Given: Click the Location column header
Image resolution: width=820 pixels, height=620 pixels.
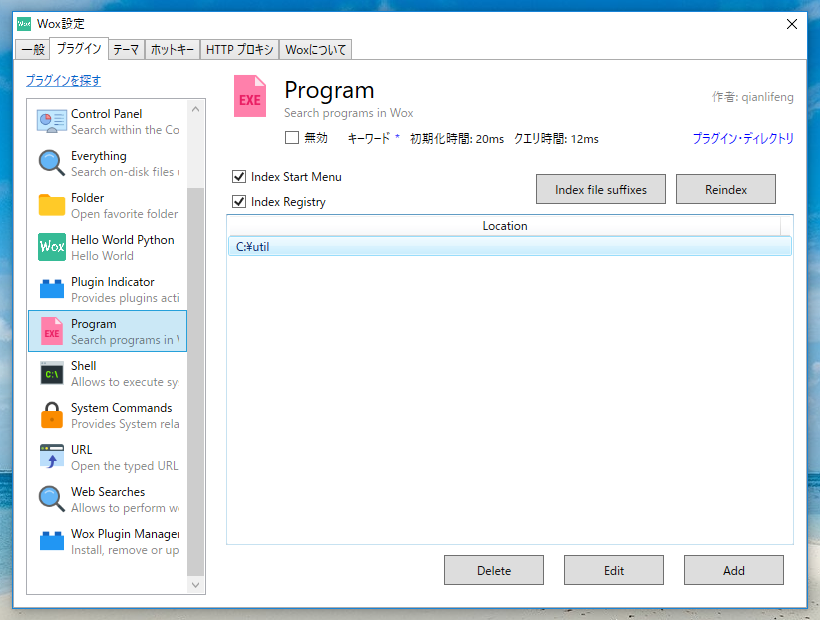Looking at the screenshot, I should pyautogui.click(x=505, y=226).
